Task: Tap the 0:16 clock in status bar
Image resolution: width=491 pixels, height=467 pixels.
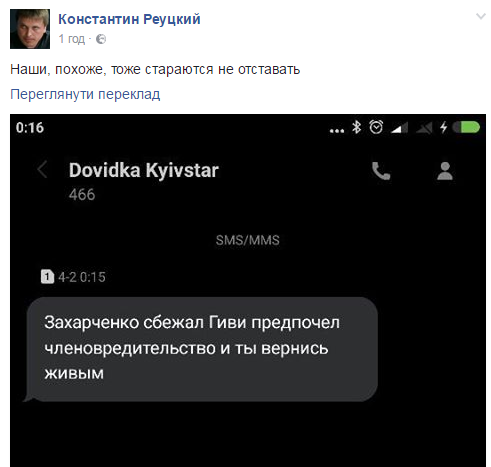Action: coord(30,128)
